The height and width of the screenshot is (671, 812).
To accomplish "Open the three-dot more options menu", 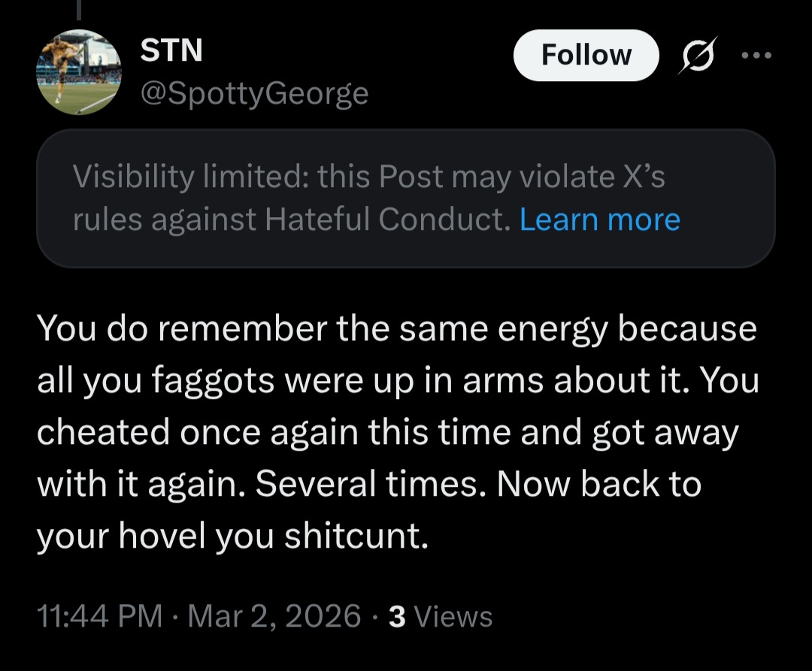I will (755, 56).
